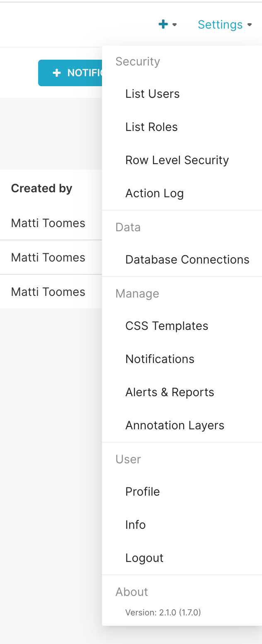Click the version number in About
Screen dimensions: 262x644
point(163,612)
